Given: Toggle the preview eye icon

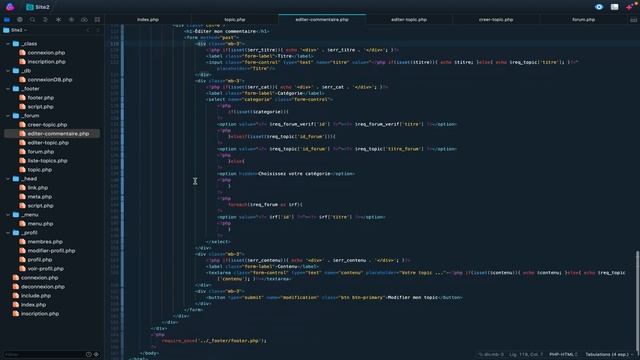Looking at the screenshot, I should (599, 7).
